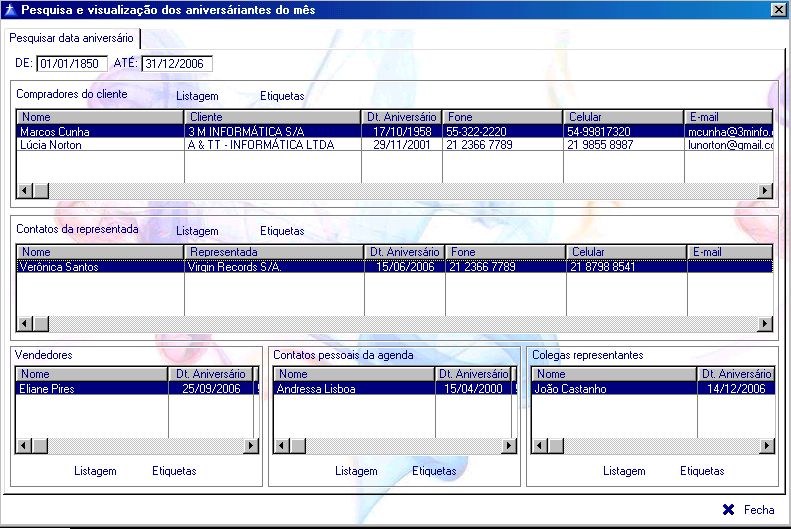Close the window with title bar X
The width and height of the screenshot is (791, 529).
tap(778, 10)
